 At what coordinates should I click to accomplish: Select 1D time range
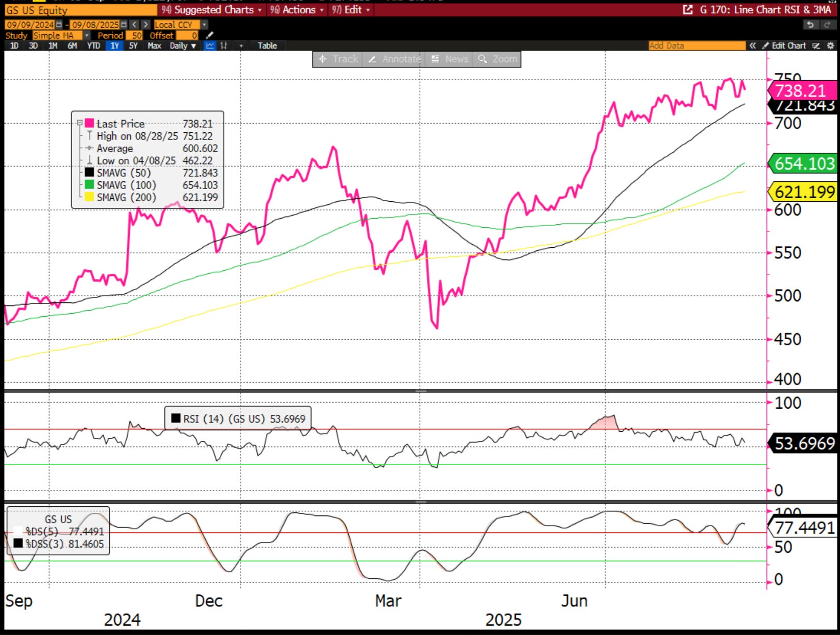[x=14, y=45]
